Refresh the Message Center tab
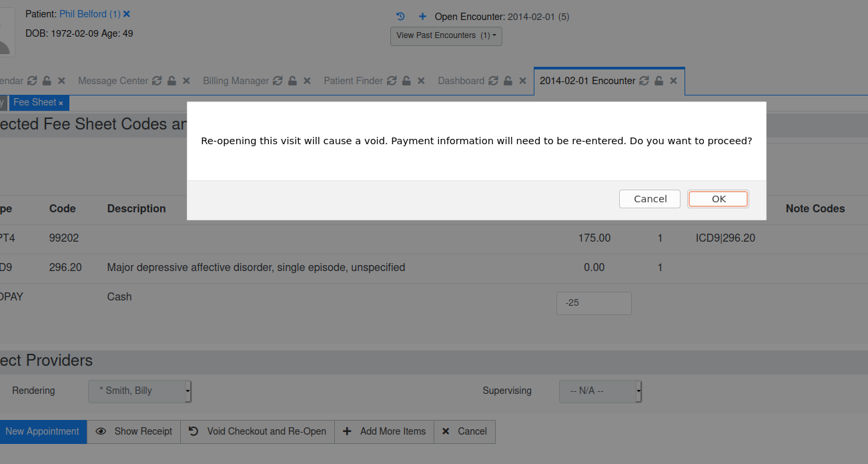The height and width of the screenshot is (464, 868). (157, 80)
